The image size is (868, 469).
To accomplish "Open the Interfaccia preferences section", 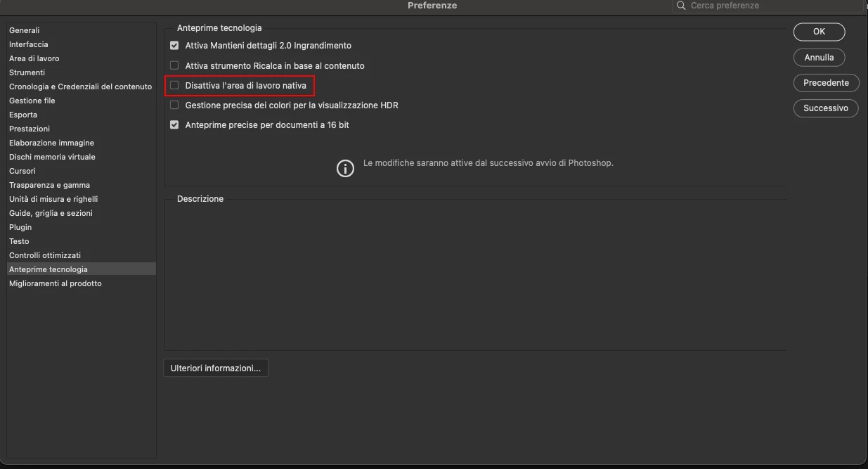I will (x=82, y=44).
